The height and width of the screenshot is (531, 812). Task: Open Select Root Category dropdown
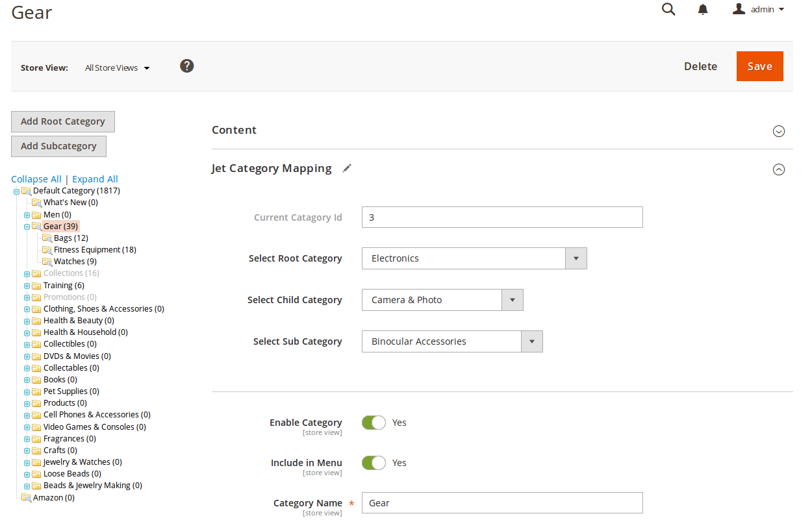tap(474, 258)
